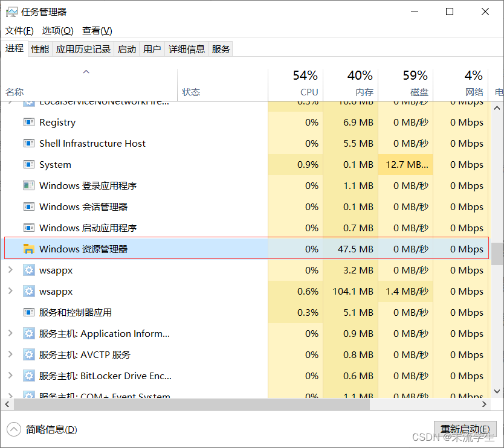
Task: Sort by the 内存 column header
Action: pyautogui.click(x=351, y=85)
